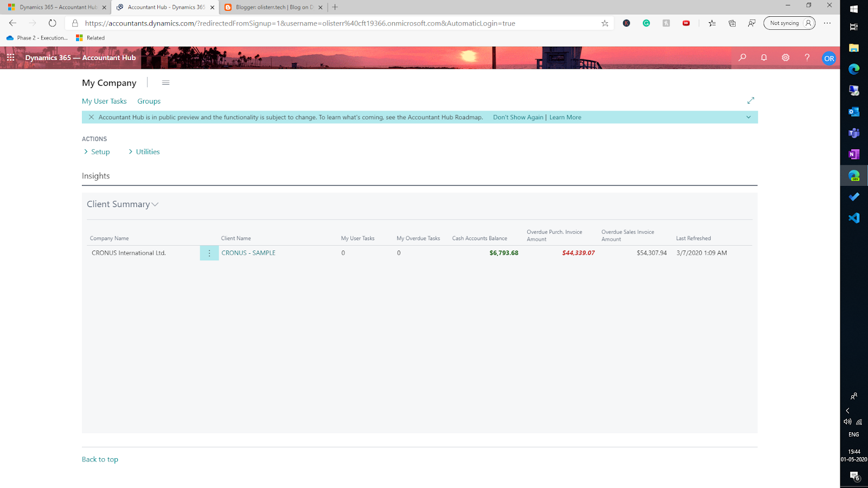868x488 pixels.
Task: Open the three-dot menu for CRONUS International Ltd.
Action: [209, 253]
